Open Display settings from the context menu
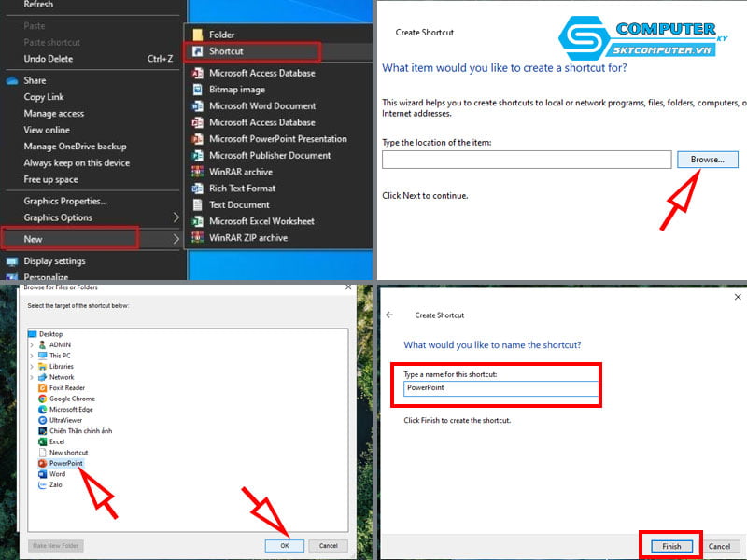Viewport: 747px width, 560px height. tap(54, 261)
